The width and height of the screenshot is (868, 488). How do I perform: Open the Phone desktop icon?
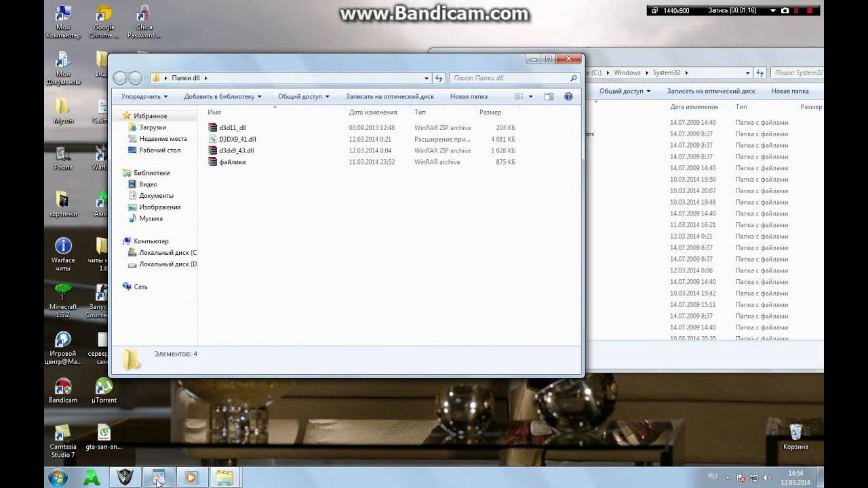tap(63, 158)
